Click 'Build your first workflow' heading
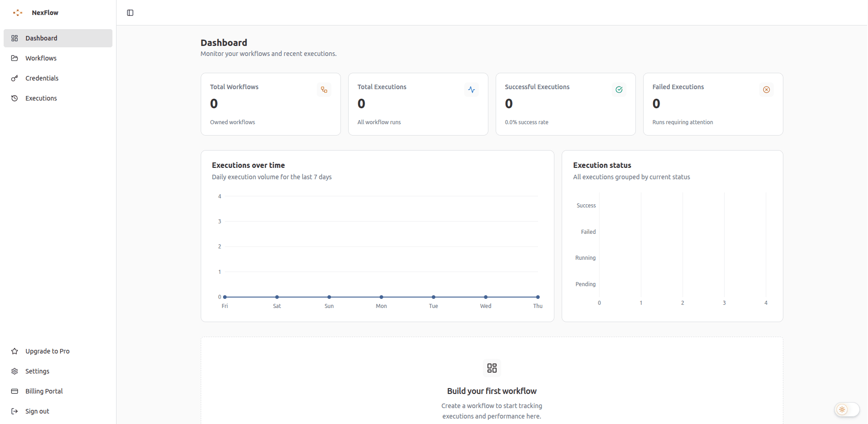Image resolution: width=868 pixels, height=424 pixels. pos(492,391)
